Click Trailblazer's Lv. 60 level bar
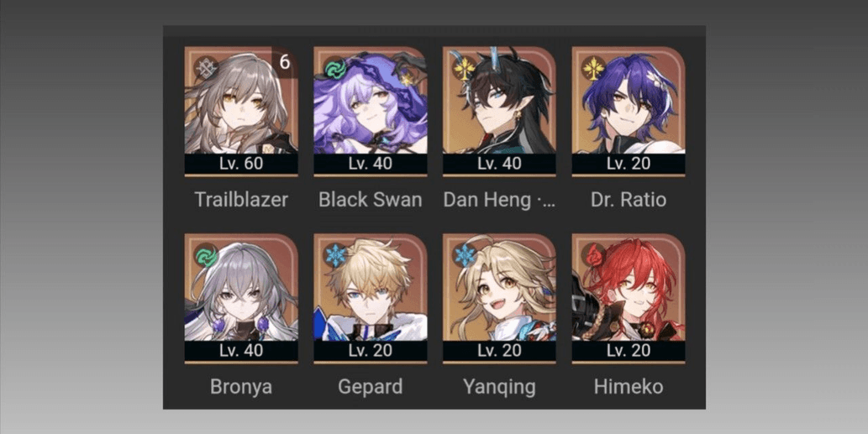 pos(241,164)
